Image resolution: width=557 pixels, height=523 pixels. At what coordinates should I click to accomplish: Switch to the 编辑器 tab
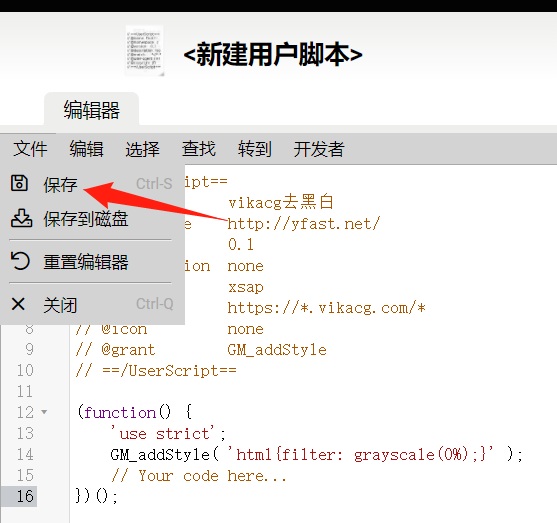pyautogui.click(x=92, y=109)
